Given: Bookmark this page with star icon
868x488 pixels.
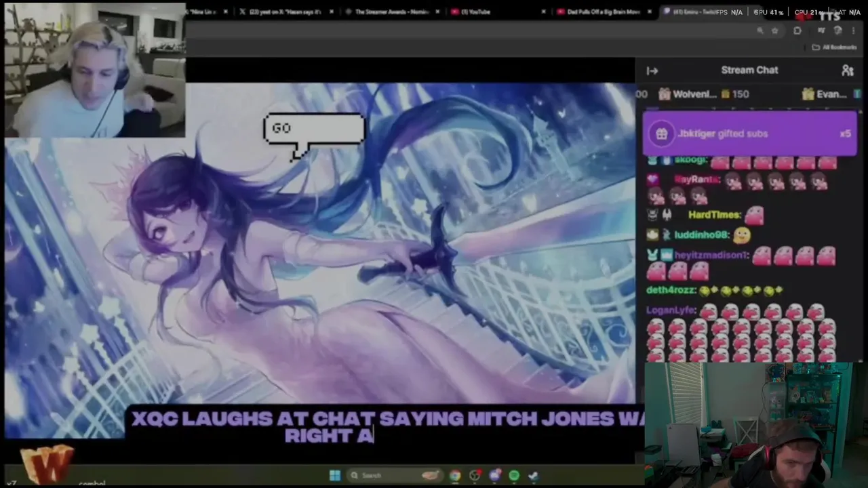Looking at the screenshot, I should 774,30.
